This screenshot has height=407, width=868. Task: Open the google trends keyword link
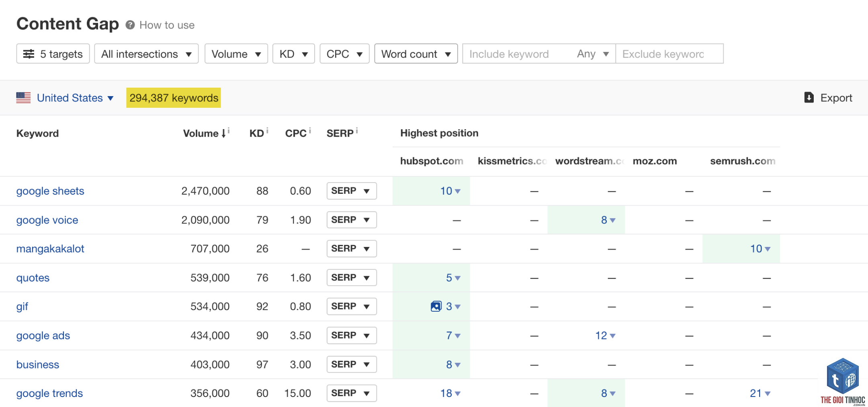pyautogui.click(x=49, y=393)
